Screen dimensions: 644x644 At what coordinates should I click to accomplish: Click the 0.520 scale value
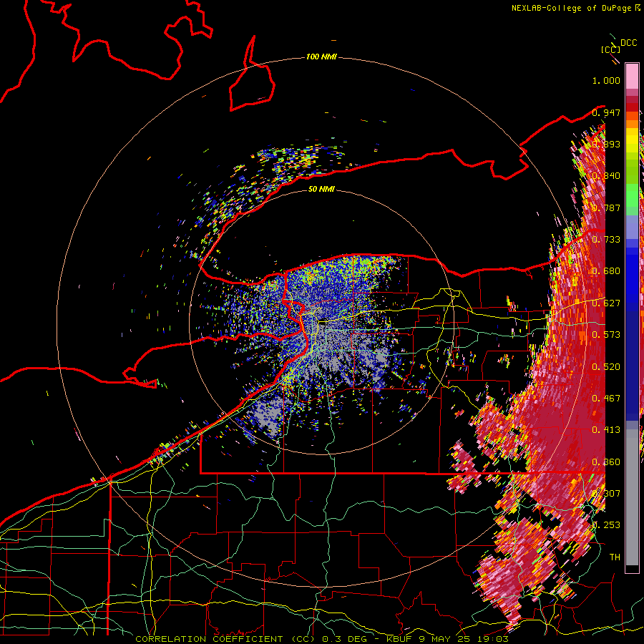[606, 367]
